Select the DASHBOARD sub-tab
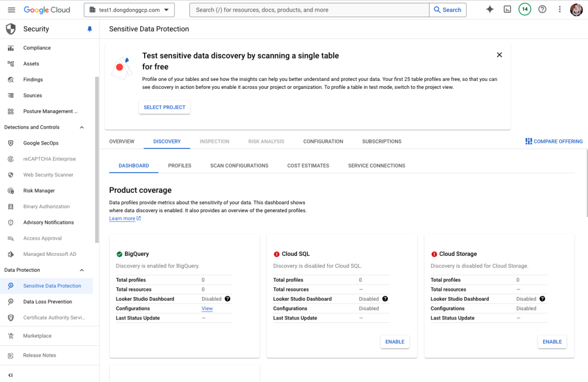Viewport: 588px width, 382px height. click(x=134, y=166)
